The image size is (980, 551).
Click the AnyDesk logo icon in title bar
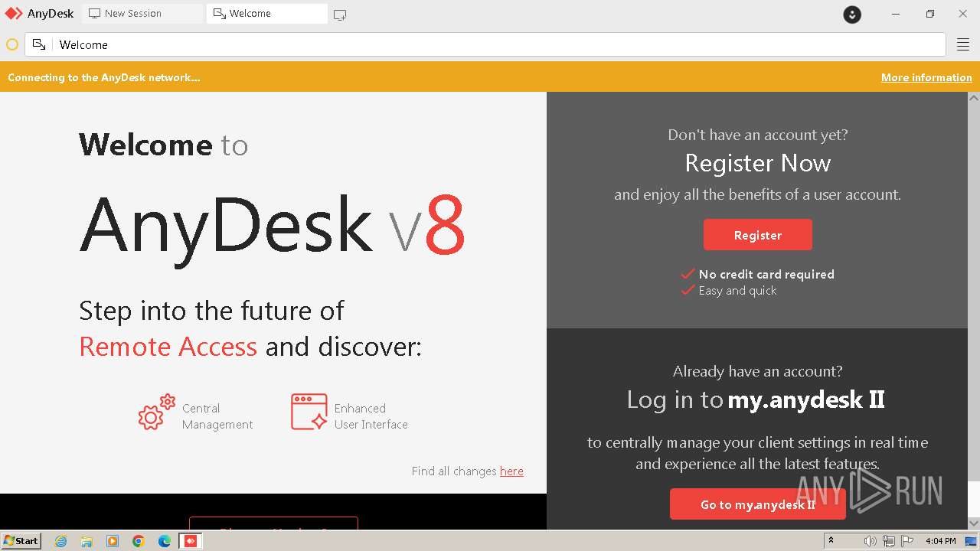14,14
